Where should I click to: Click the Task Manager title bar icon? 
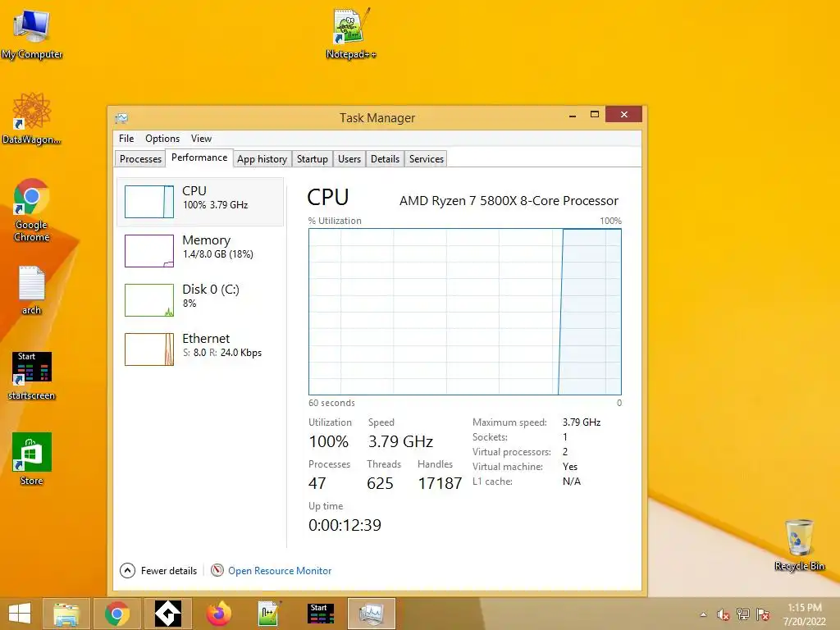pos(121,118)
